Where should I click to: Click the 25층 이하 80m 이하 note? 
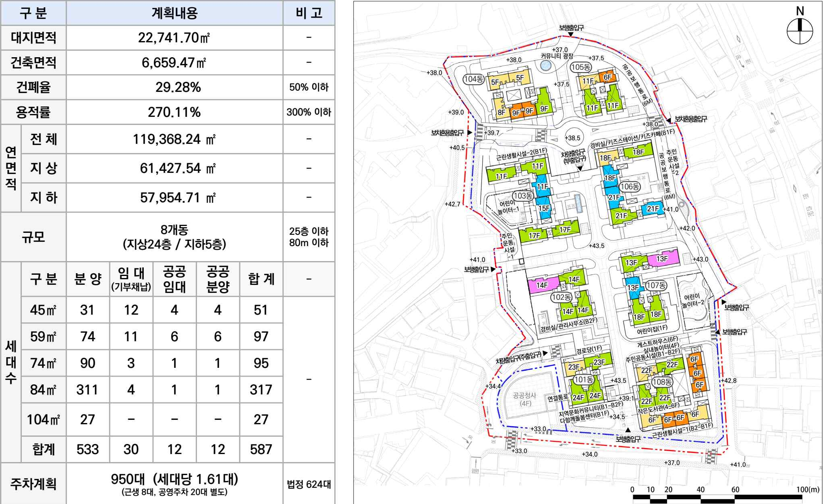(x=309, y=237)
